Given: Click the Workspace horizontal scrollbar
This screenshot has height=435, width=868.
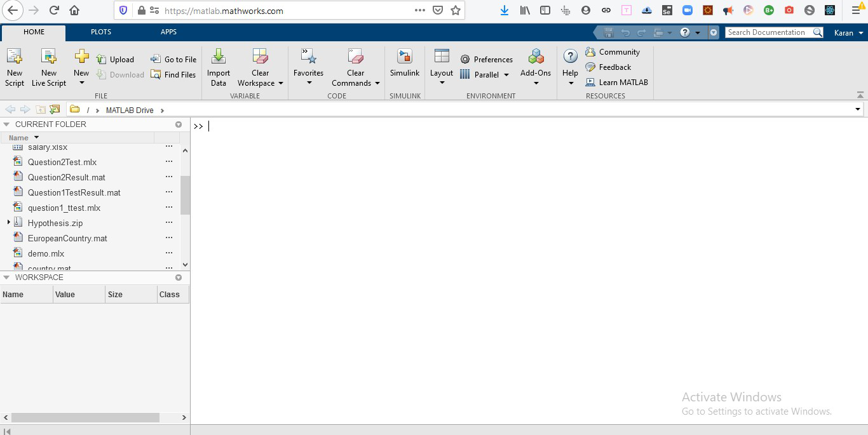Looking at the screenshot, I should [85, 418].
